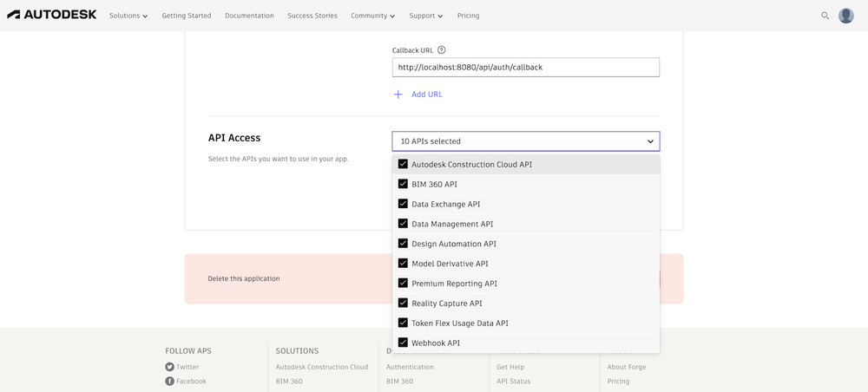Viewport: 868px width, 392px height.
Task: Uncheck Token Flex Usage Data API
Action: [x=403, y=323]
